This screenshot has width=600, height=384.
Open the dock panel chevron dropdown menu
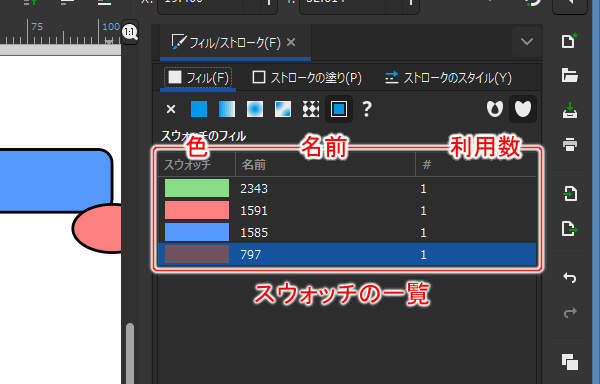click(527, 41)
